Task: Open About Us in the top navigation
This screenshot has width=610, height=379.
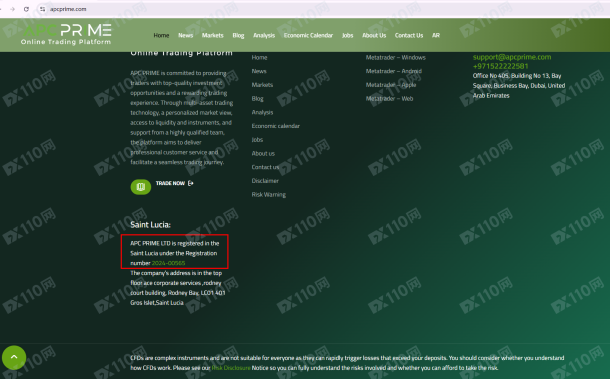Action: tap(374, 35)
